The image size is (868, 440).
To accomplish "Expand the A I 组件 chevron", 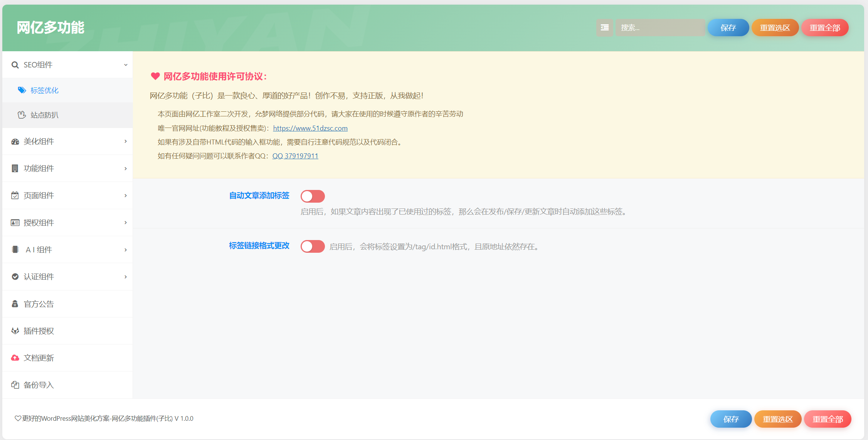I will (x=126, y=250).
